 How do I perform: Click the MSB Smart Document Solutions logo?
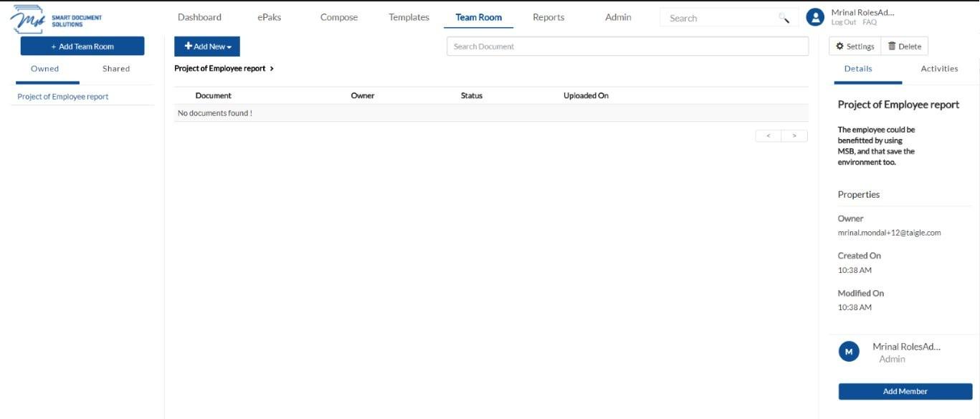click(56, 19)
